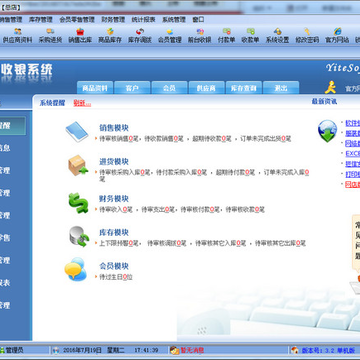
Task: Click 订单未完成出货0笔 reminder text
Action: tap(266, 139)
